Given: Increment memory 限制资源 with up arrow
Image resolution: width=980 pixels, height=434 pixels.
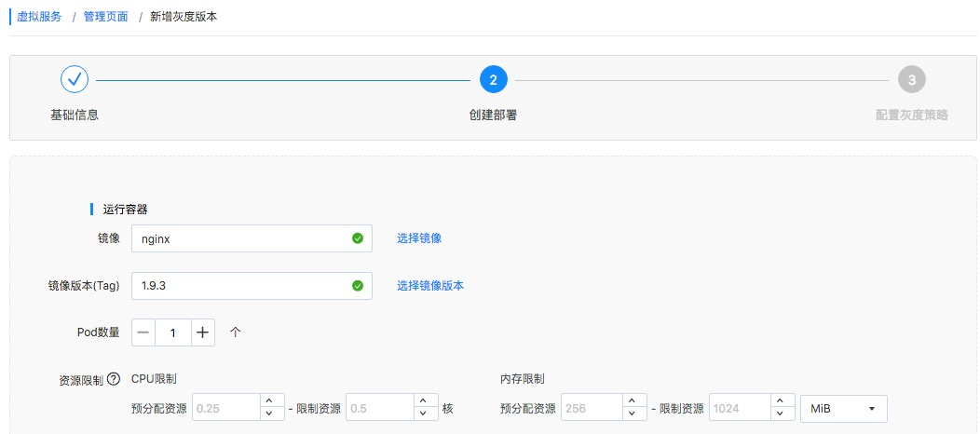Looking at the screenshot, I should click(x=782, y=401).
